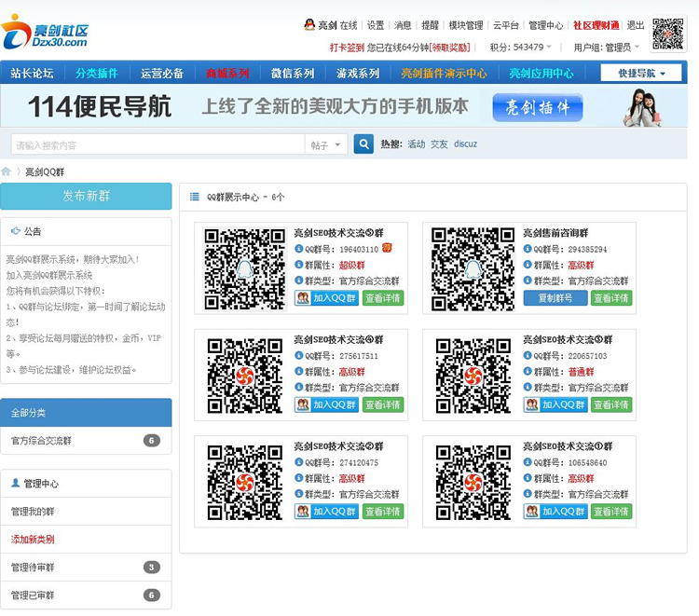Click the hand icon next to 公告
Viewport: 699px width, 616px height.
[16, 231]
